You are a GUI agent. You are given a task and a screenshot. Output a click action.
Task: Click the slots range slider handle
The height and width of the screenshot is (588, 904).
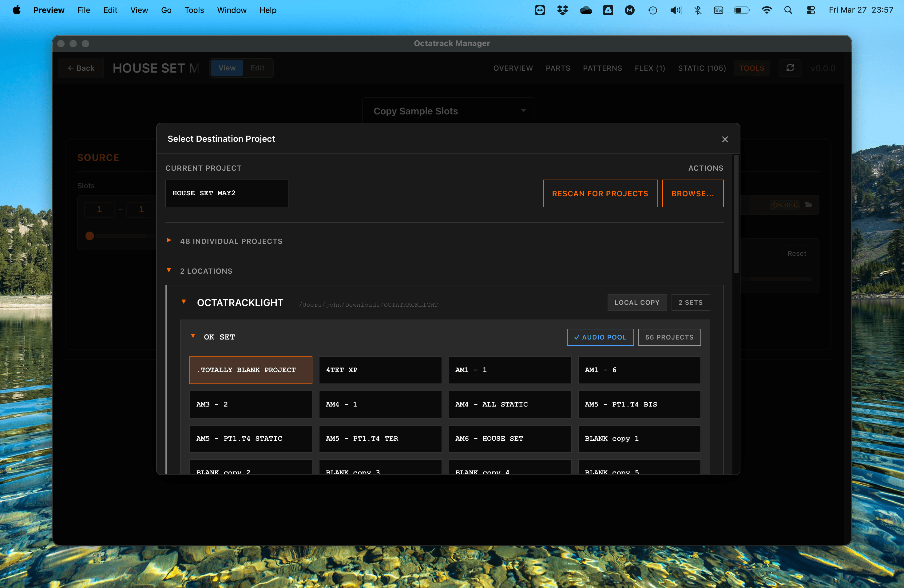click(90, 236)
